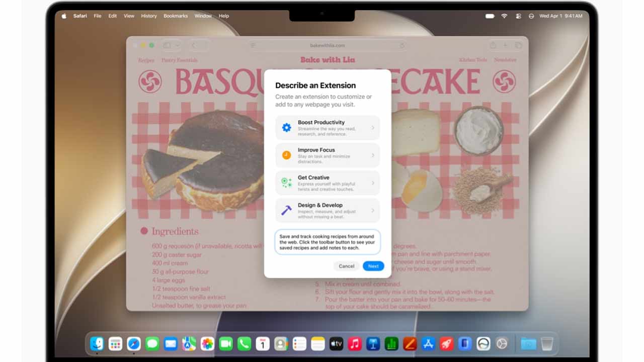Click the bakewithlia.com address bar
The width and height of the screenshot is (644, 362).
pos(328,46)
